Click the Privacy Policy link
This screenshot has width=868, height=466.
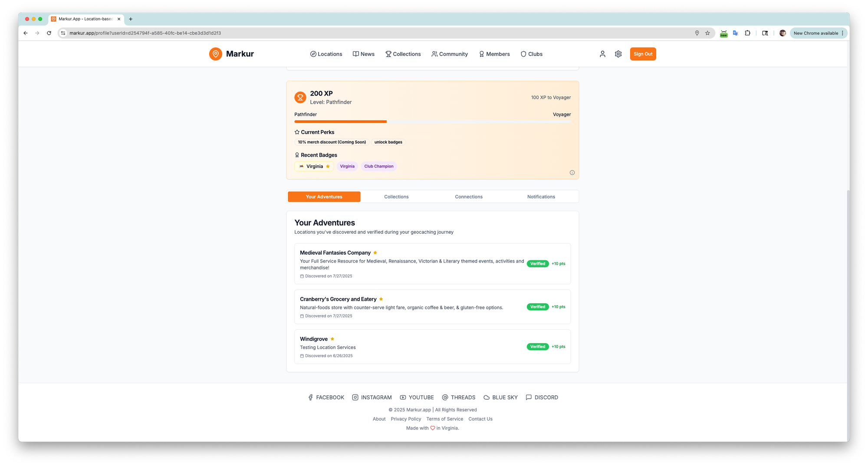click(406, 419)
